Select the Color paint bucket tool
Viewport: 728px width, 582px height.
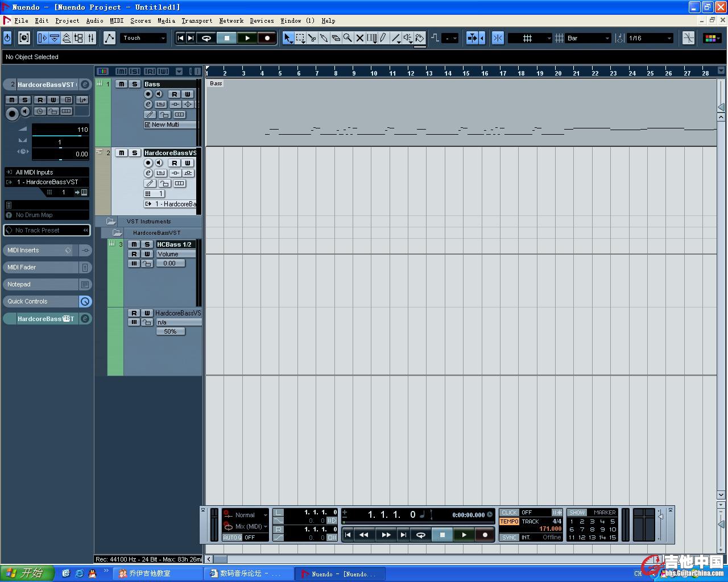(420, 38)
